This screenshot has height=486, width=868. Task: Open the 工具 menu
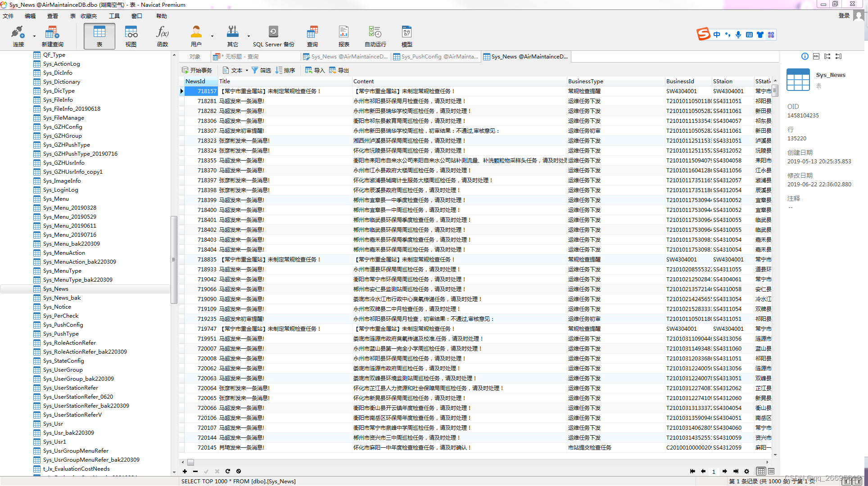coord(114,16)
